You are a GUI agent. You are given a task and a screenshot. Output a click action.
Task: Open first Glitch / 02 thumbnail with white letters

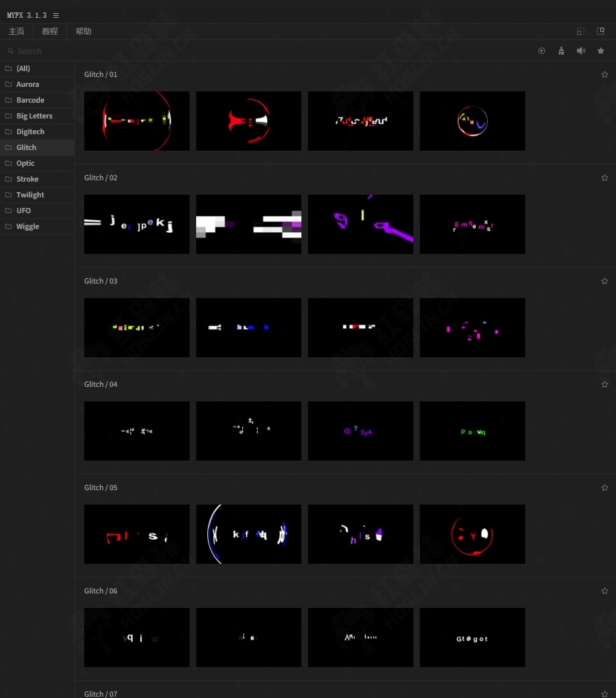tap(137, 224)
